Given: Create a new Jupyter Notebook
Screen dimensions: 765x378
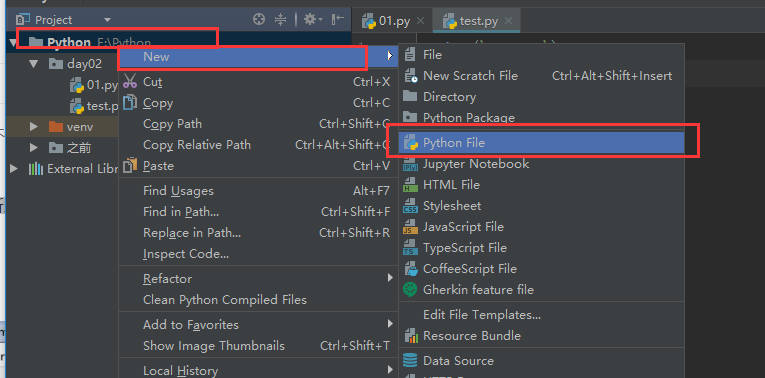Looking at the screenshot, I should pos(542,163).
